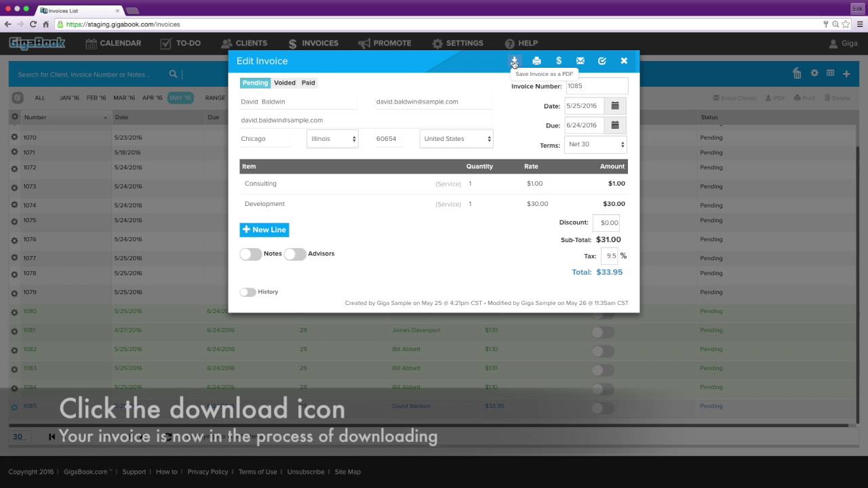Open the Giga user account menu
This screenshot has height=488, width=868.
(843, 43)
